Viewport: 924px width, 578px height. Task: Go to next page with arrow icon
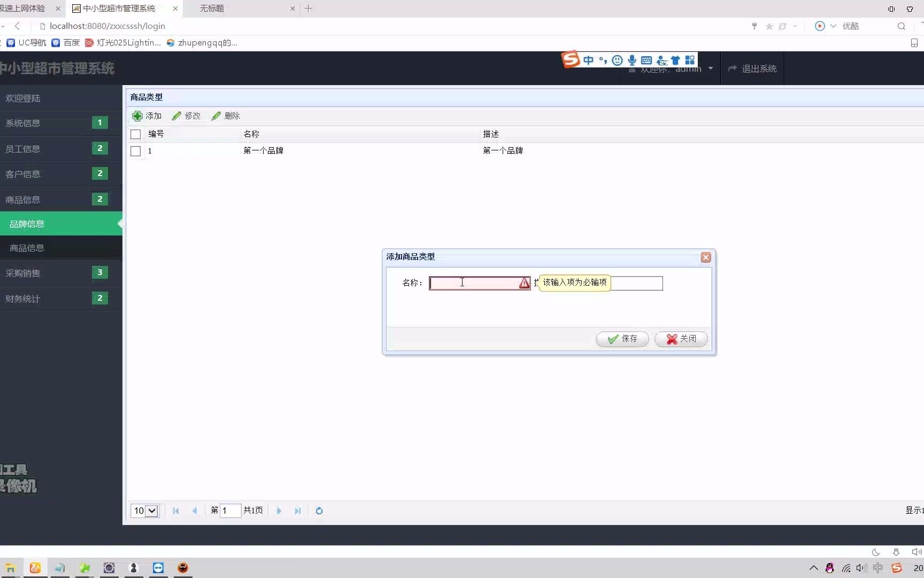tap(279, 511)
